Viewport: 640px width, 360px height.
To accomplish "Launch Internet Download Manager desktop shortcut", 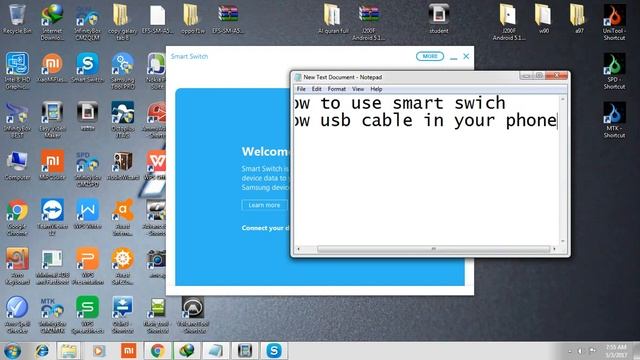I will click(x=52, y=21).
